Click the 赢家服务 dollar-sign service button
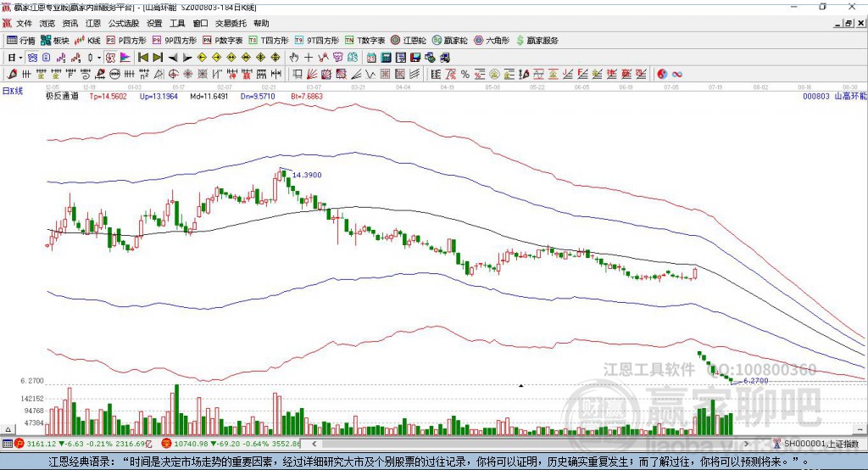 point(537,41)
